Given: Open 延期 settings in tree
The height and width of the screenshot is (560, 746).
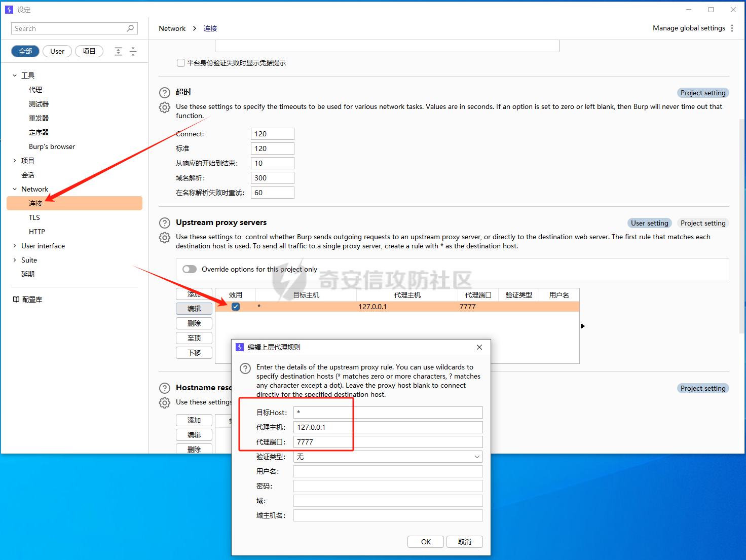Looking at the screenshot, I should pos(28,274).
